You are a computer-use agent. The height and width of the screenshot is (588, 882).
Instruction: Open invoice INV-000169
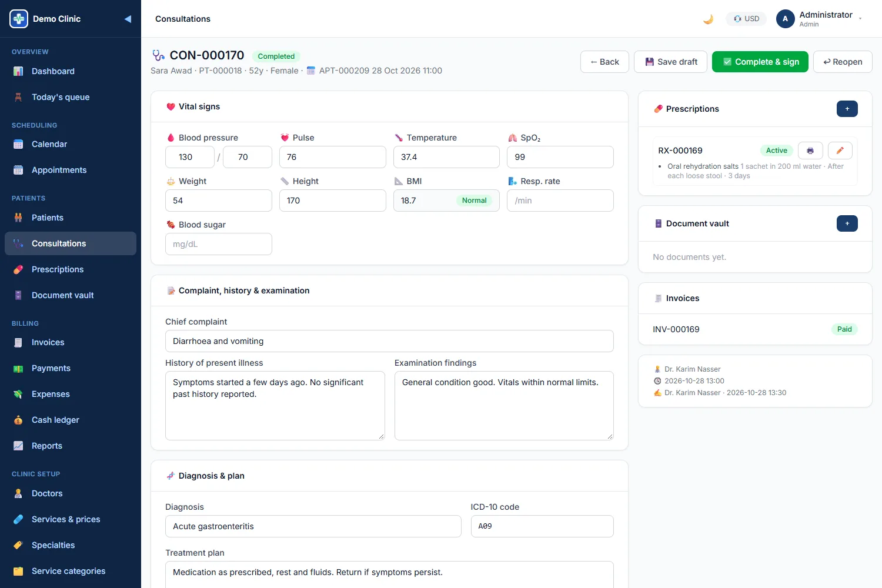click(676, 329)
